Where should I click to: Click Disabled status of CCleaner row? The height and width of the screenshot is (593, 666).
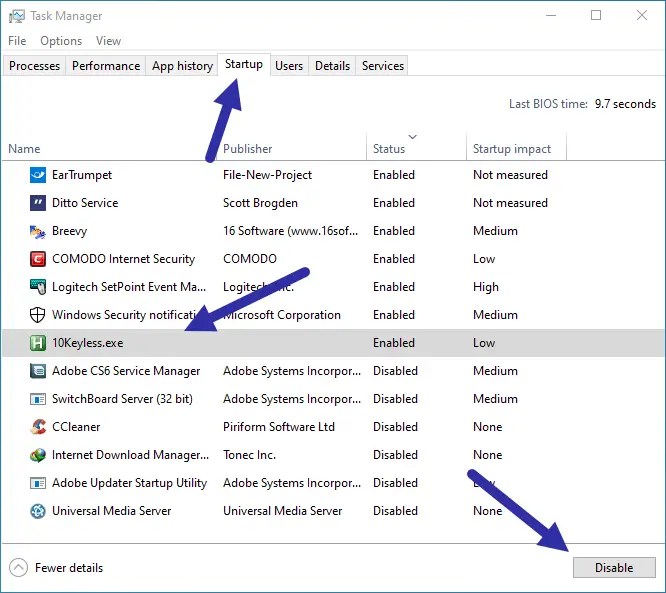tap(395, 427)
